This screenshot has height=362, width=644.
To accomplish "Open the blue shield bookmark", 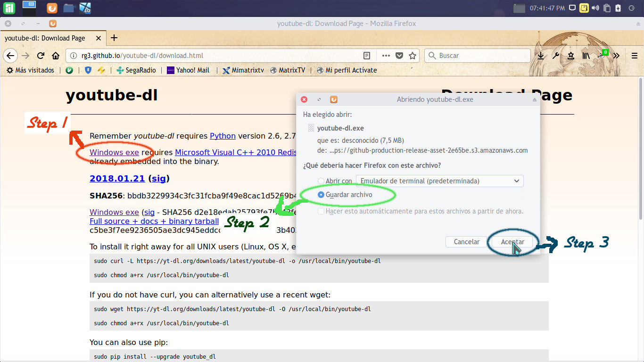I will pos(88,70).
